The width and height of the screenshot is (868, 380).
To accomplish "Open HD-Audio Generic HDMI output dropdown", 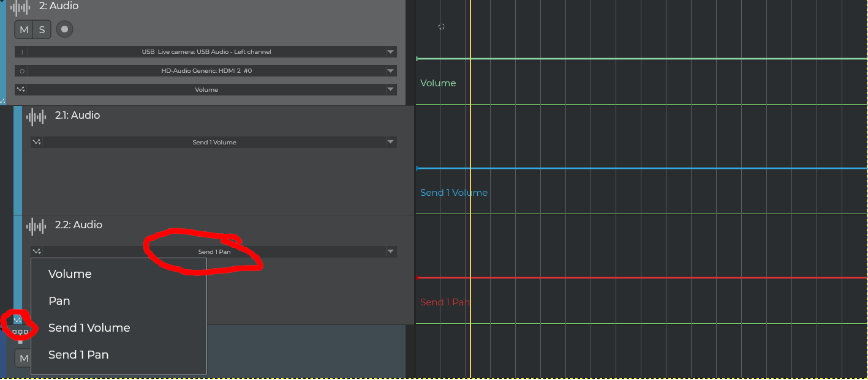I will [390, 71].
